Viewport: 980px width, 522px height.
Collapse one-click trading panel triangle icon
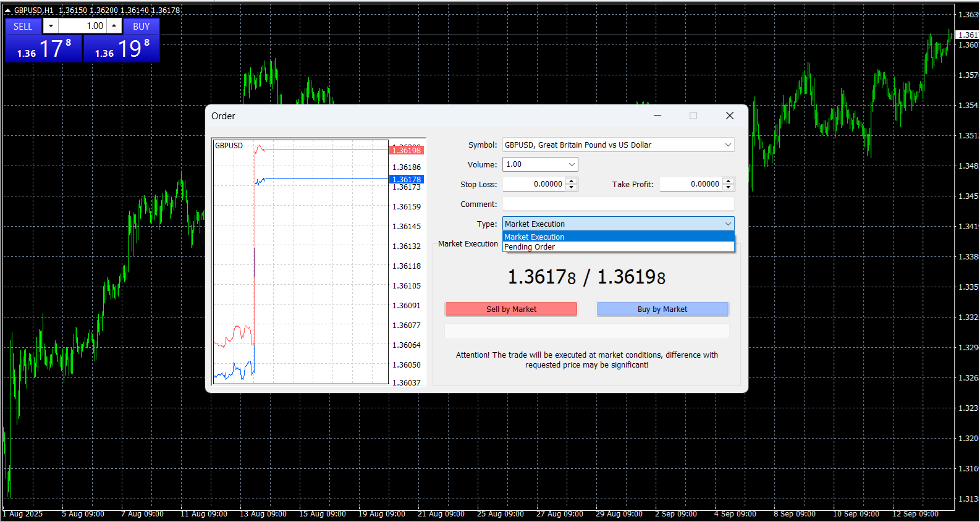tap(7, 11)
